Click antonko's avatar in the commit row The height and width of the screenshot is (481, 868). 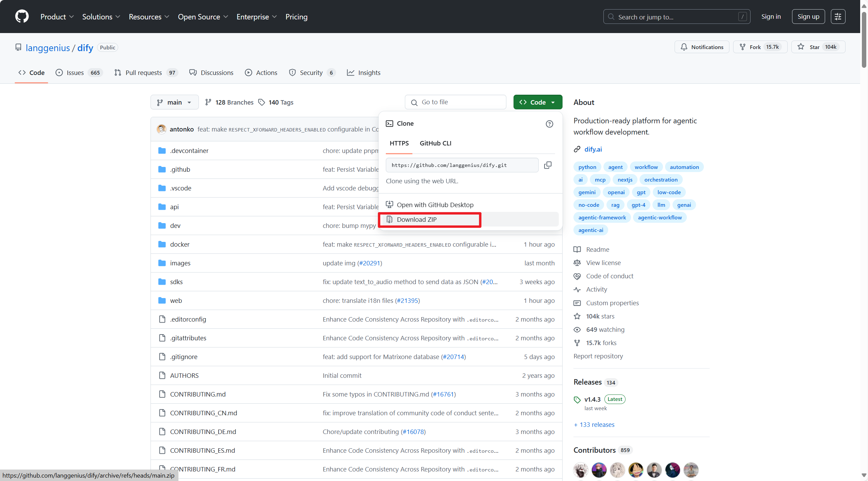[161, 129]
